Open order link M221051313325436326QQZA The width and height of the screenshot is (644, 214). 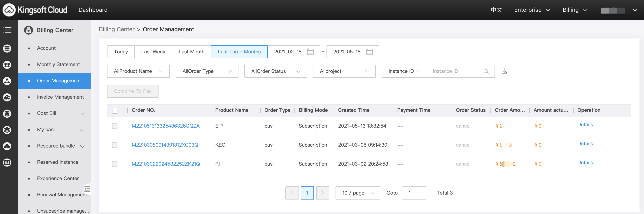click(x=166, y=126)
